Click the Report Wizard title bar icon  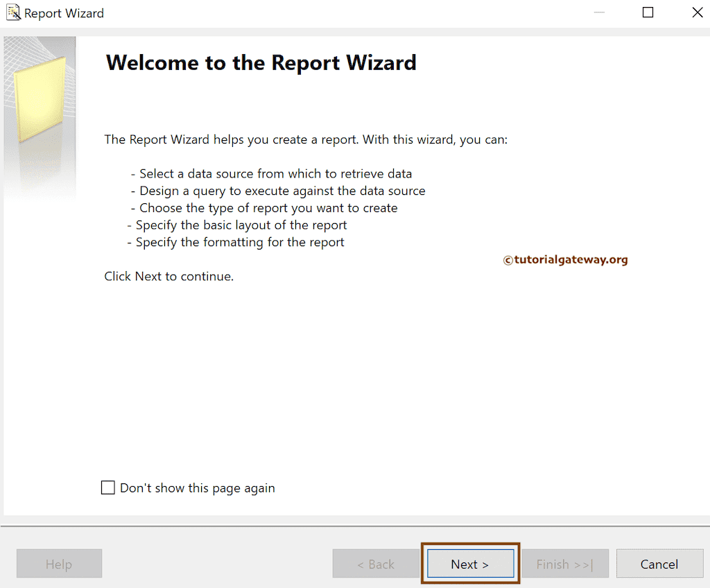(x=14, y=12)
